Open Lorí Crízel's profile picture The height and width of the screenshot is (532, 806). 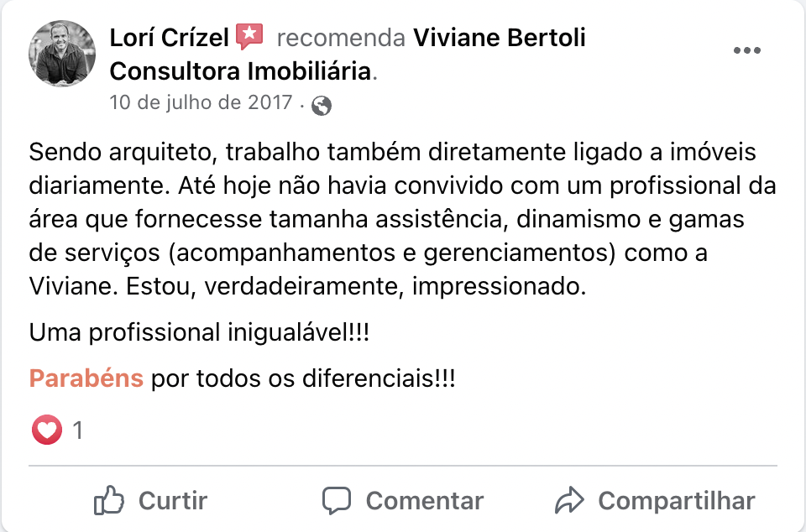pos(61,55)
